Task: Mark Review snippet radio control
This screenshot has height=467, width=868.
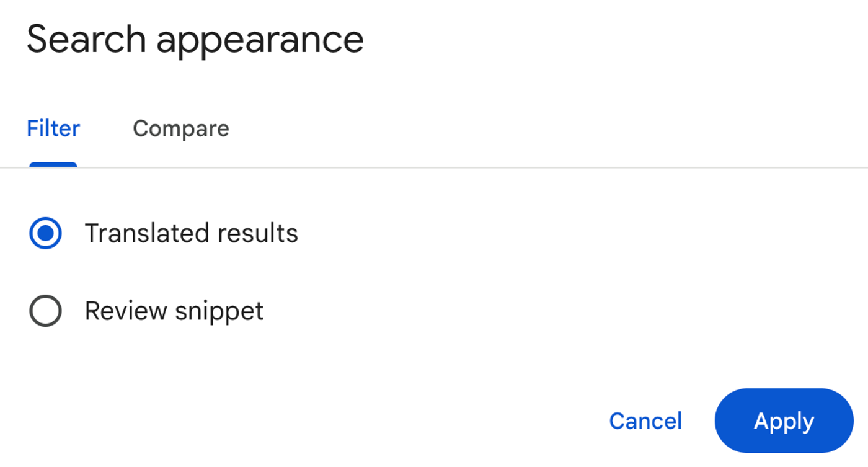Action: pyautogui.click(x=45, y=311)
